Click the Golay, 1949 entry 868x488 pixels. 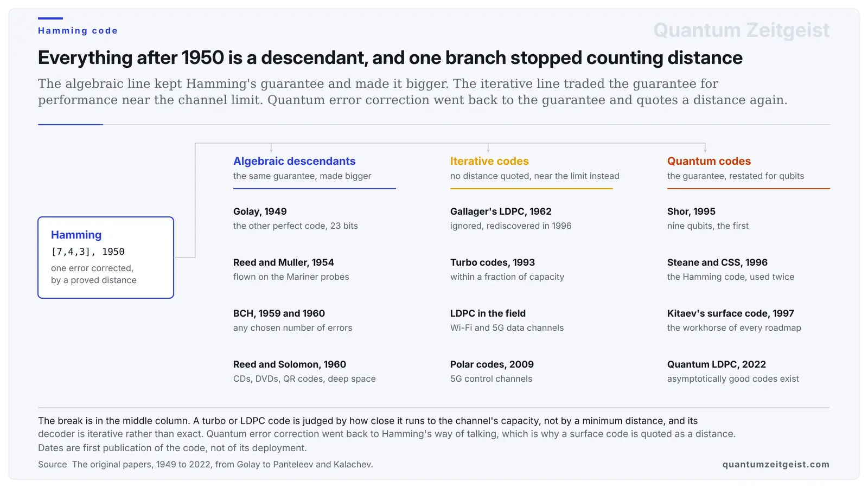tap(296, 219)
